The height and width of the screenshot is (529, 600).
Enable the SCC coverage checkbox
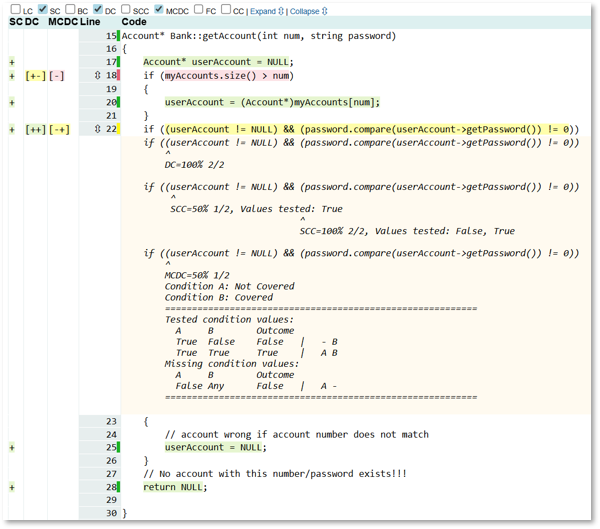coord(125,10)
